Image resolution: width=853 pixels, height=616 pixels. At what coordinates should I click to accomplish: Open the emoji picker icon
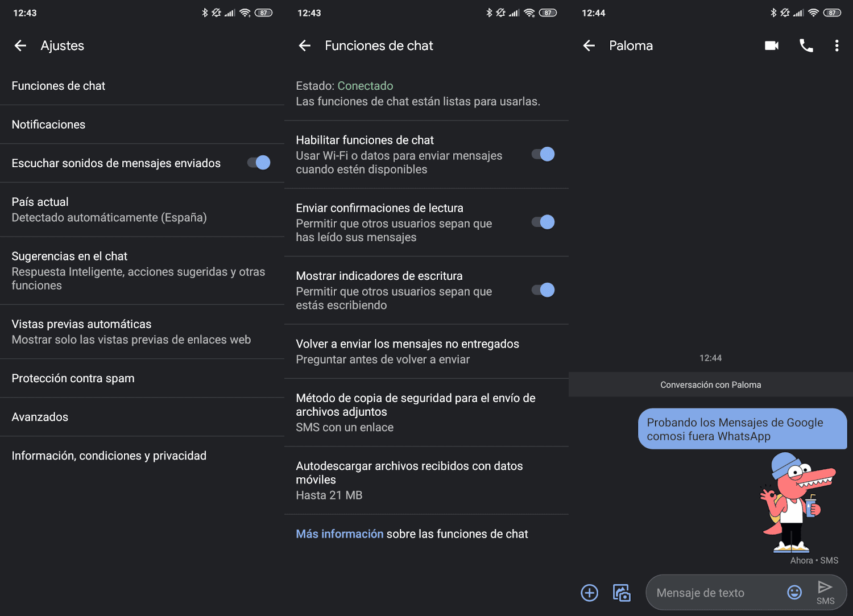click(x=794, y=593)
